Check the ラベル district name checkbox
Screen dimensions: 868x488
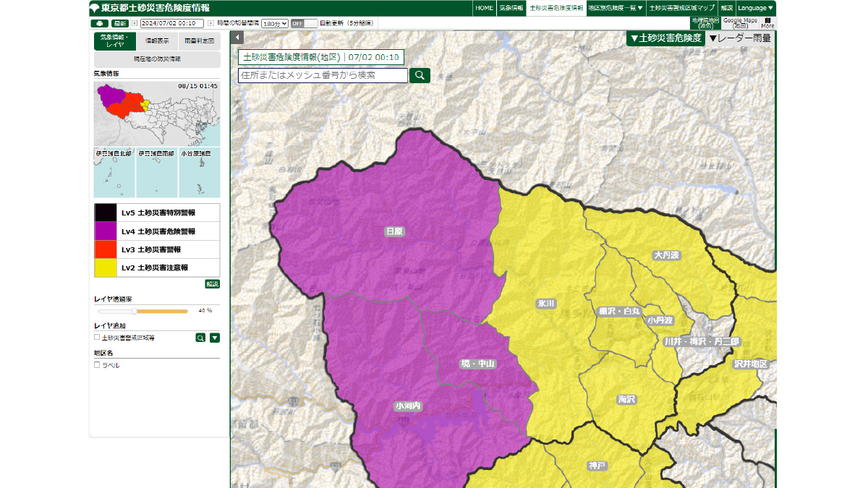click(x=97, y=365)
